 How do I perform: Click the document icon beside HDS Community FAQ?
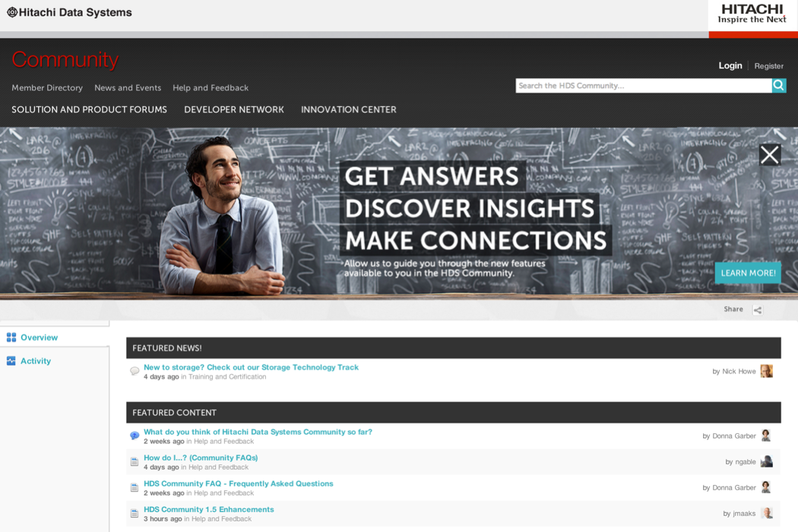click(135, 488)
